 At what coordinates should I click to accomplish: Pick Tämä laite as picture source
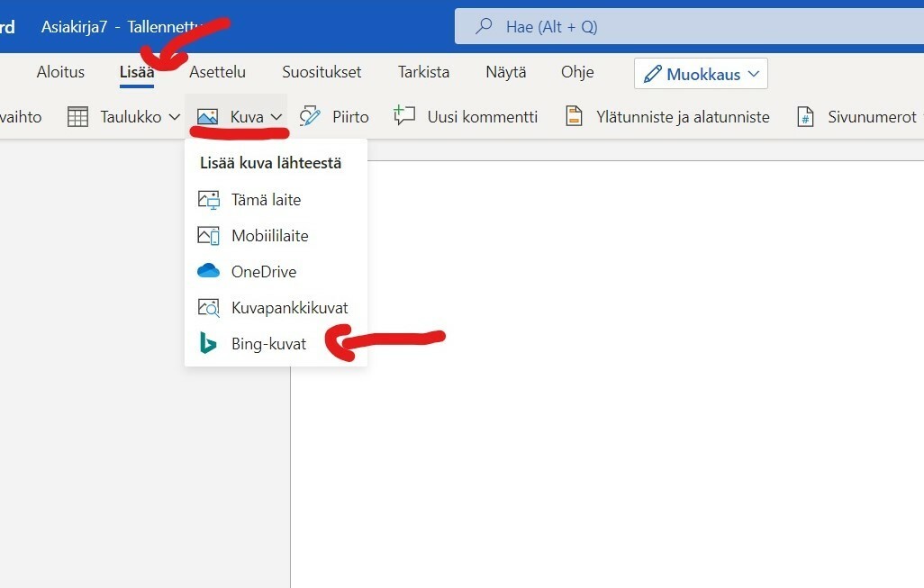pyautogui.click(x=266, y=200)
